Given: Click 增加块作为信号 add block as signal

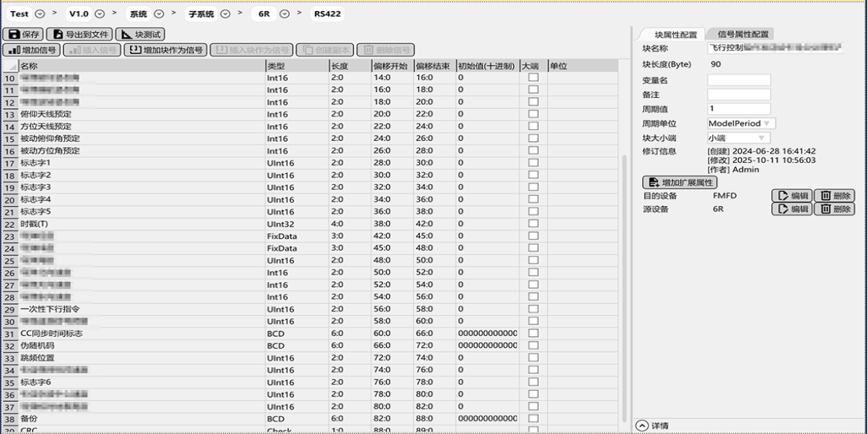Looking at the screenshot, I should click(165, 50).
